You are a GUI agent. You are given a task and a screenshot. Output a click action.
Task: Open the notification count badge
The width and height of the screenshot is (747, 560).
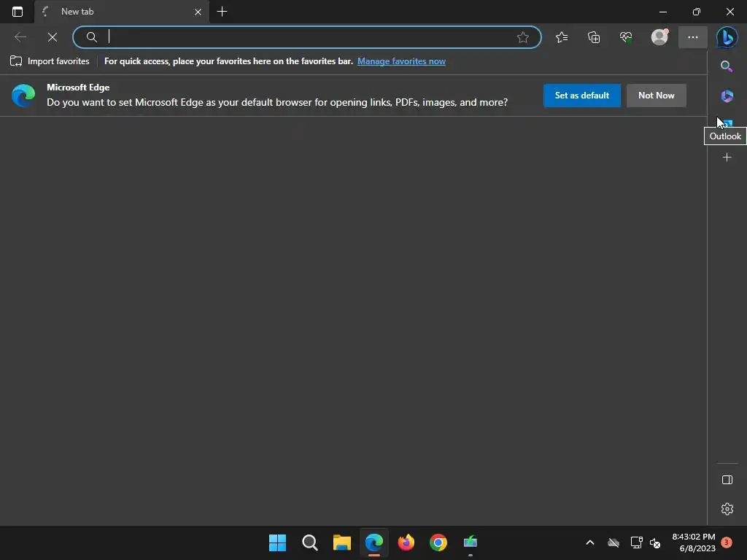pyautogui.click(x=727, y=542)
